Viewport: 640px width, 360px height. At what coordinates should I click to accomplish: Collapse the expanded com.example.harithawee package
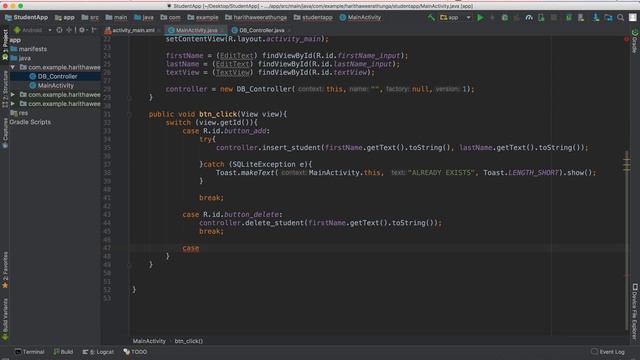click(13, 67)
